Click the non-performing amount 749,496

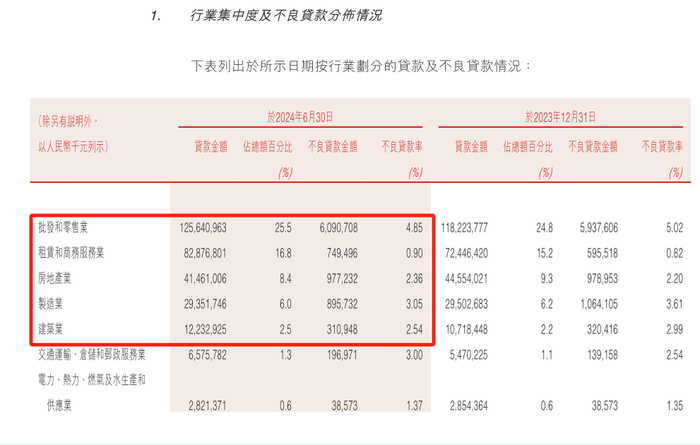click(342, 254)
